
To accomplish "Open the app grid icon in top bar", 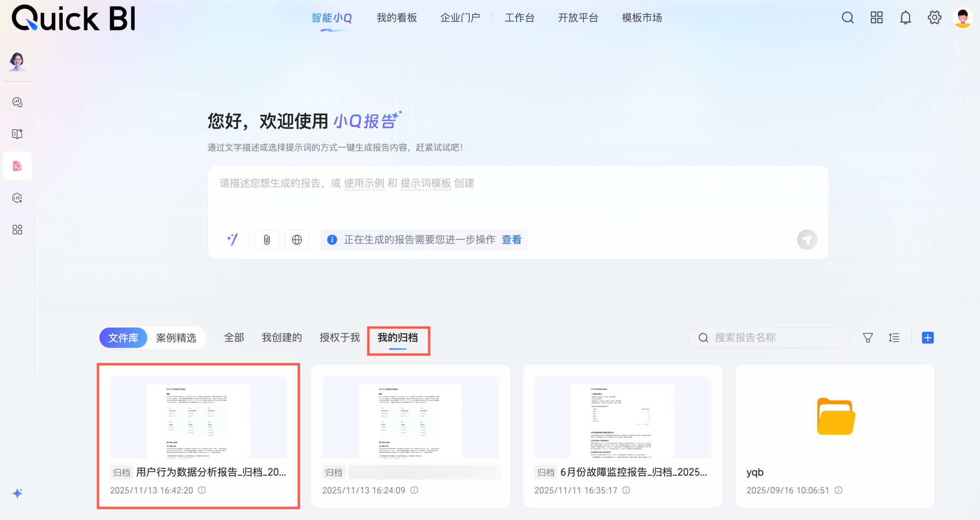I will tap(877, 18).
